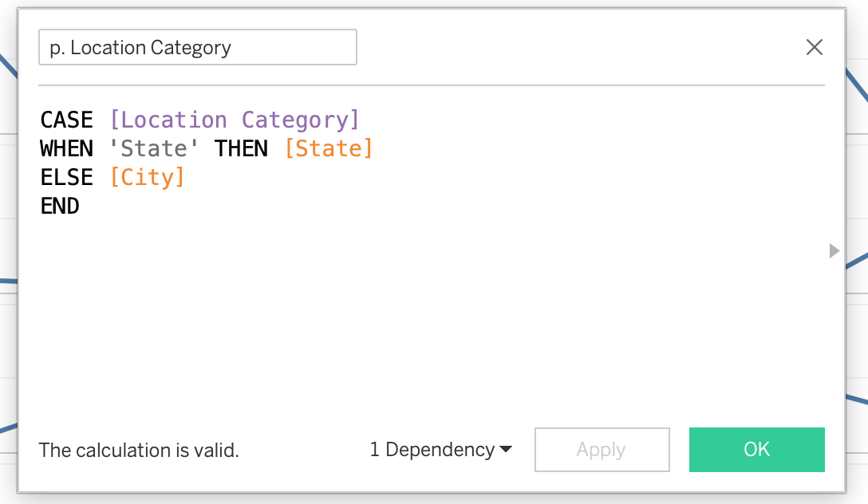This screenshot has height=504, width=868.
Task: Click empty header space right of name field
Action: [x=574, y=48]
